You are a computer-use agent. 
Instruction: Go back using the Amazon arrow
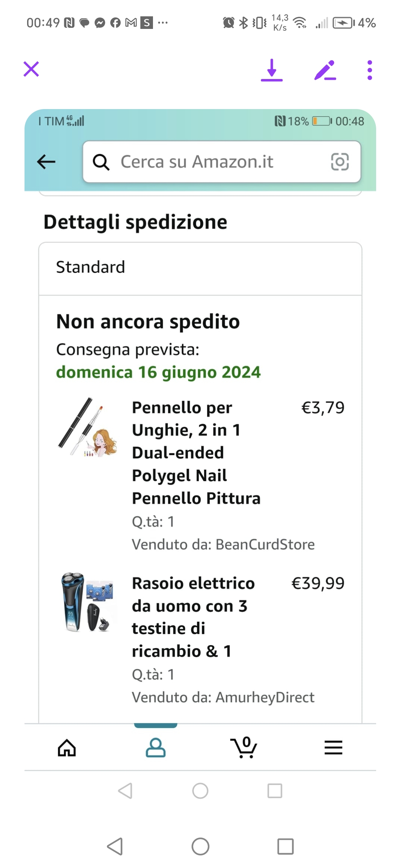(46, 162)
